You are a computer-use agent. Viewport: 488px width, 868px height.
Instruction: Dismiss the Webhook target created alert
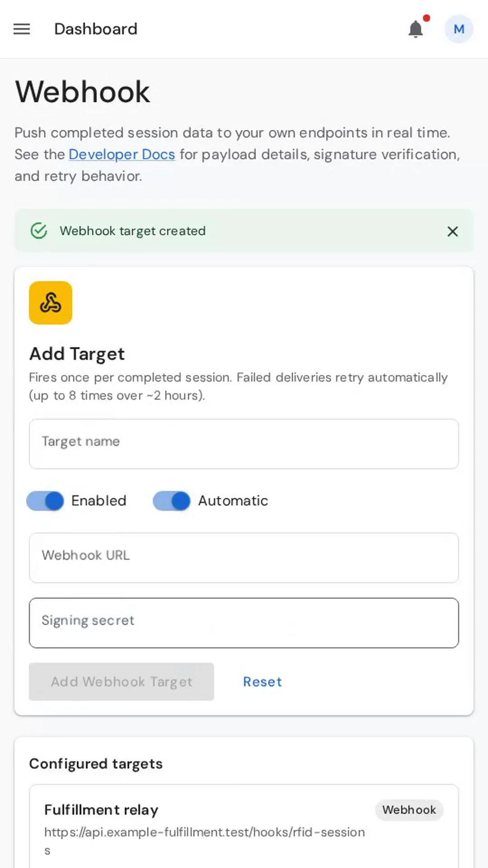(x=452, y=231)
